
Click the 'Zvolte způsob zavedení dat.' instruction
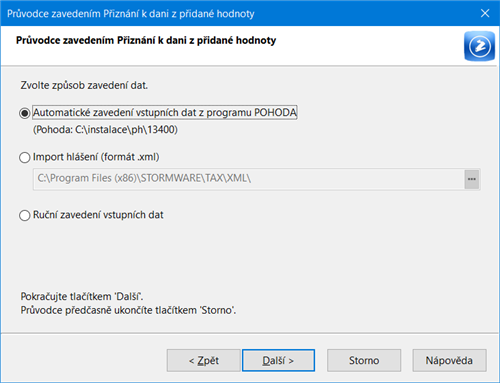point(84,85)
